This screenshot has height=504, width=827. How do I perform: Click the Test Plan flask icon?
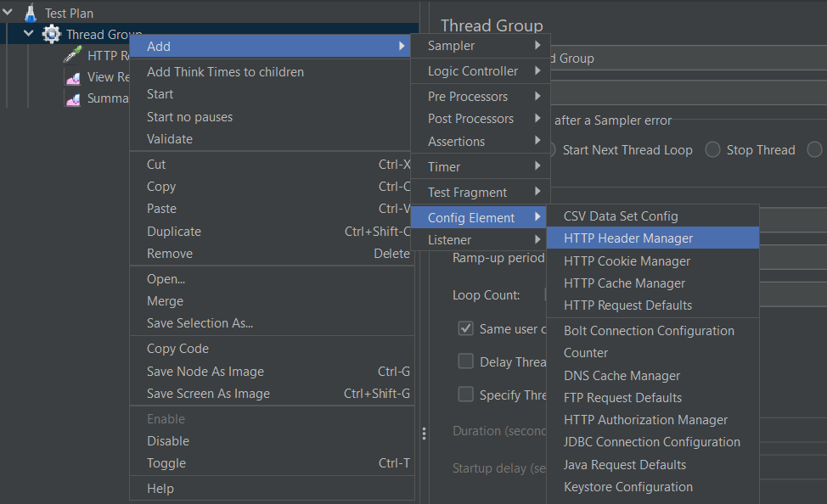pos(31,14)
